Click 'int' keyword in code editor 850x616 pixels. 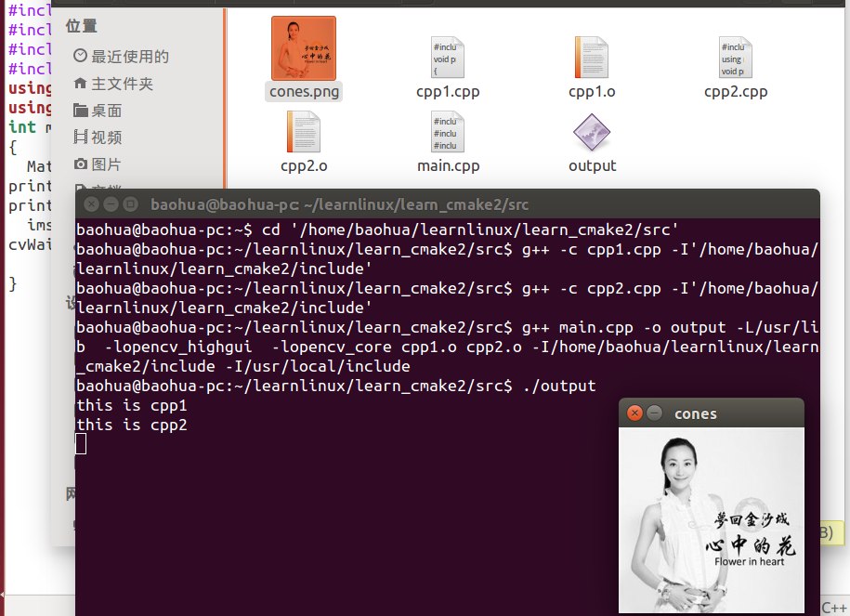22,127
